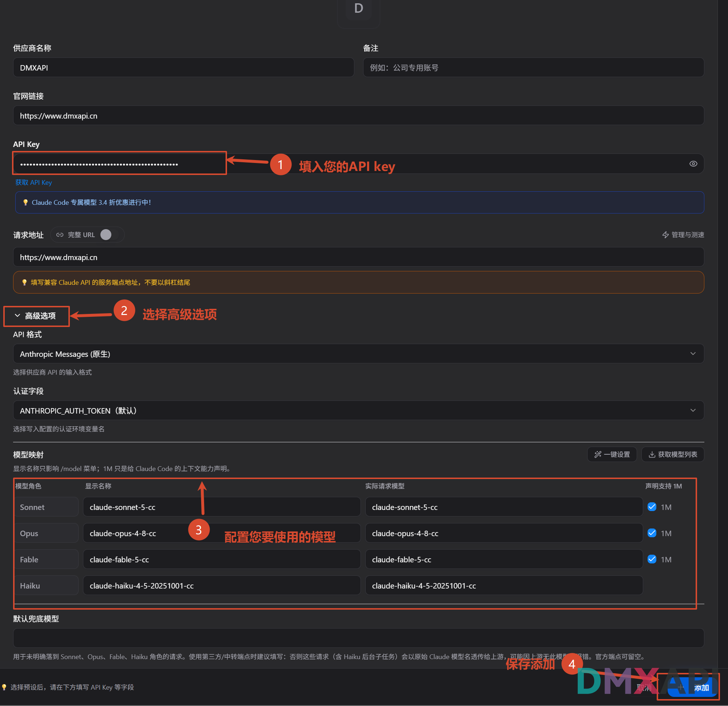Screen dimensions: 728x706
Task: Click the 取消 button
Action: (644, 687)
